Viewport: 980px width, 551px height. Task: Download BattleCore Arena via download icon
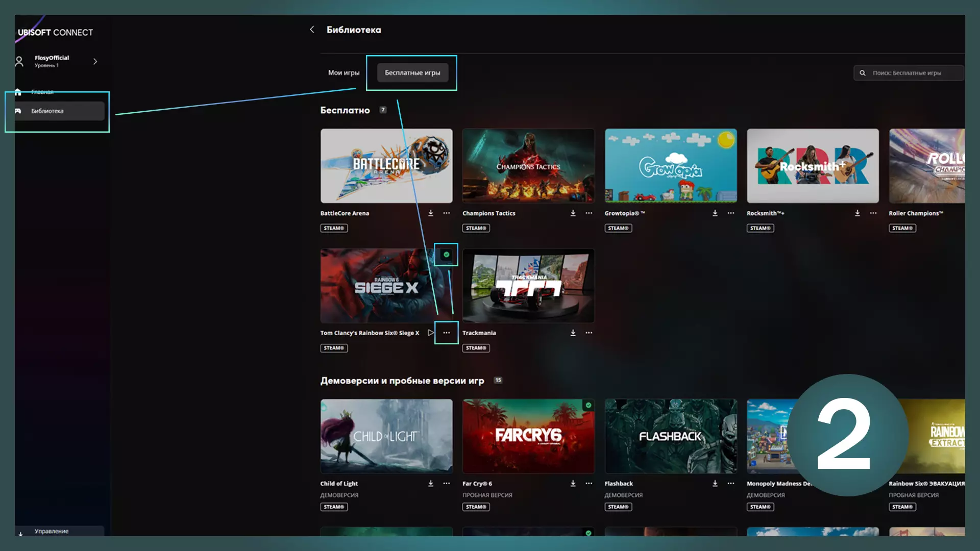[x=430, y=213]
